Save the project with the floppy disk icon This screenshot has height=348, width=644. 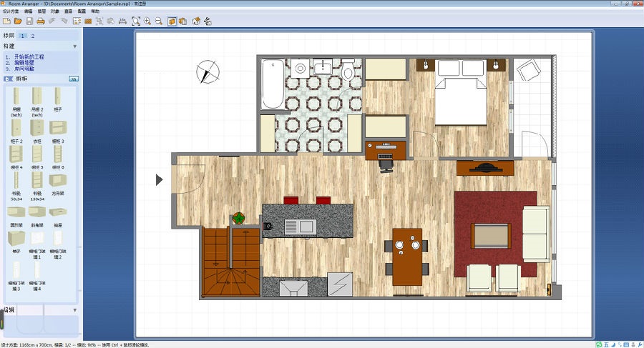coord(29,21)
